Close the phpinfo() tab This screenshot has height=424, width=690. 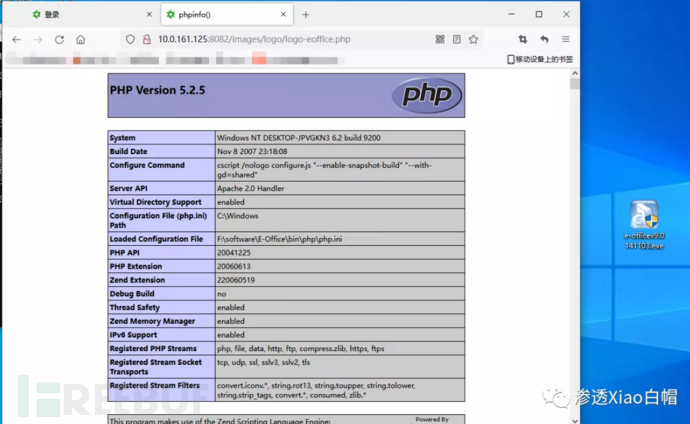tap(281, 14)
